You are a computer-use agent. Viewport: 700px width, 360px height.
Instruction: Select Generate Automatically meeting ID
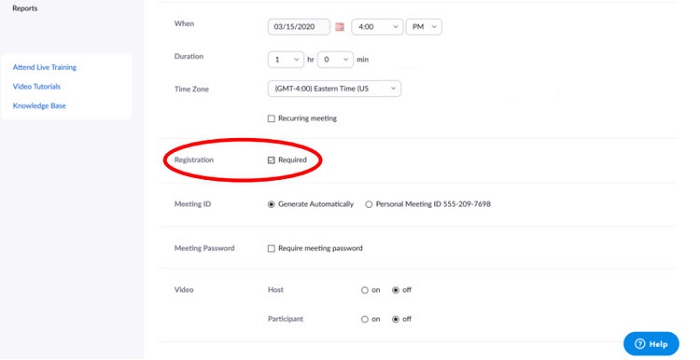[271, 205]
